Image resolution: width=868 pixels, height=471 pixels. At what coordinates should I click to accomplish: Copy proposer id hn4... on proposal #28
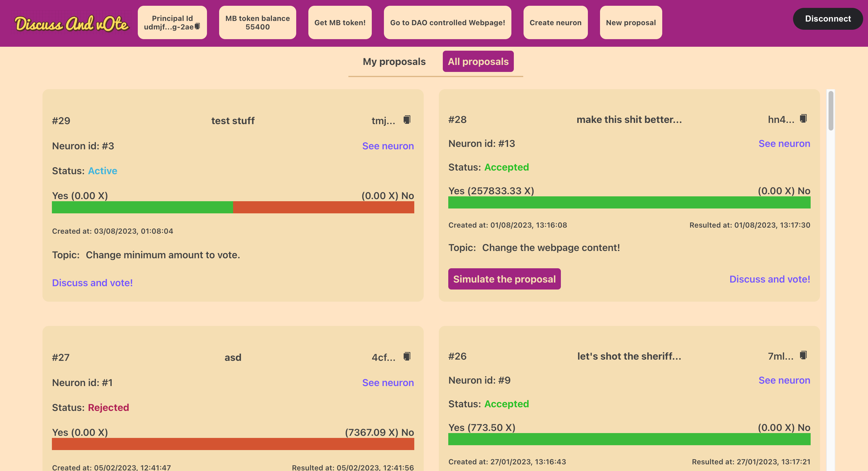click(x=803, y=119)
